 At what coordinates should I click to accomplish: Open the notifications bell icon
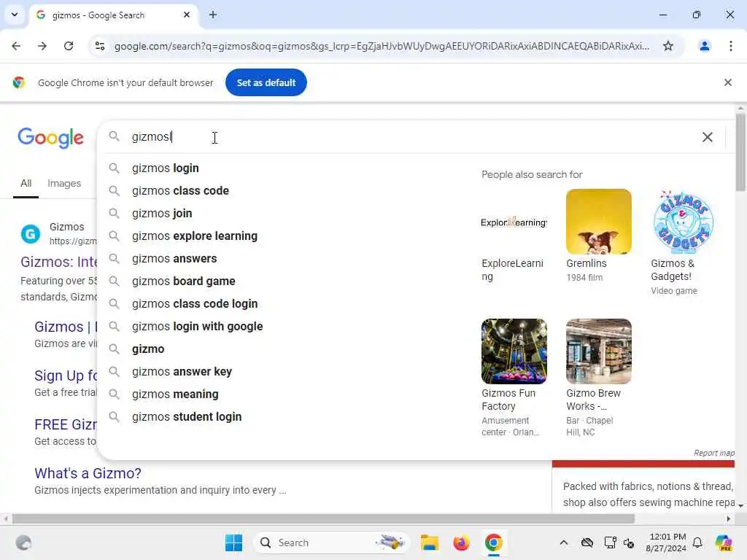tap(697, 542)
